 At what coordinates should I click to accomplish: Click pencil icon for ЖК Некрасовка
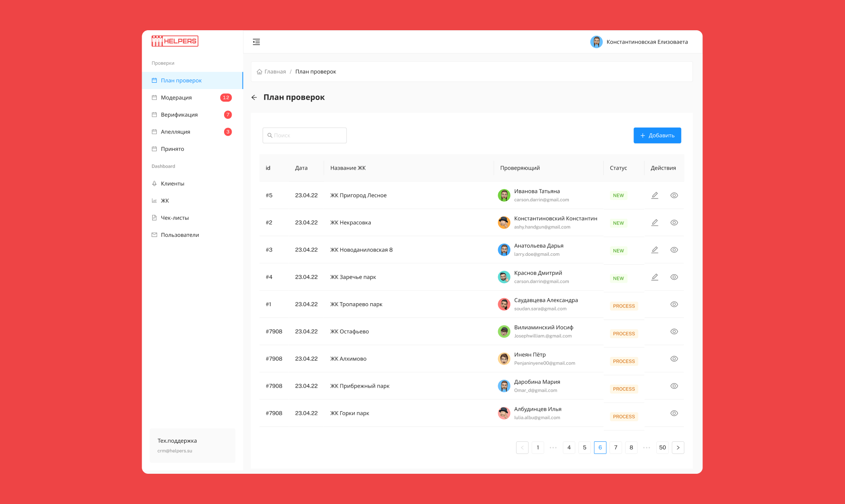[x=655, y=223]
